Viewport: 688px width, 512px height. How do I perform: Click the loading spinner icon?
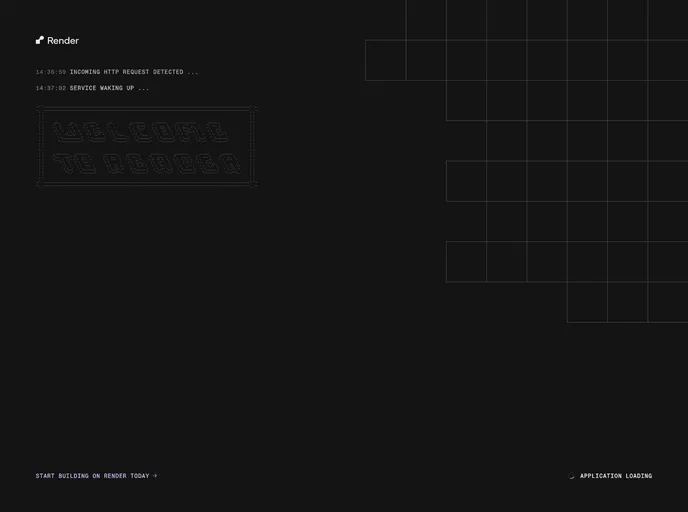click(572, 476)
